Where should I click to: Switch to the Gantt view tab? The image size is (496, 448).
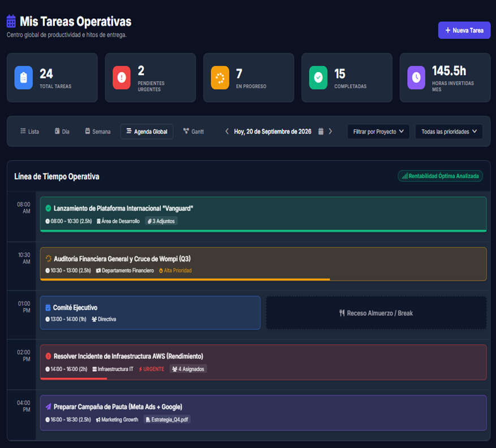point(193,131)
